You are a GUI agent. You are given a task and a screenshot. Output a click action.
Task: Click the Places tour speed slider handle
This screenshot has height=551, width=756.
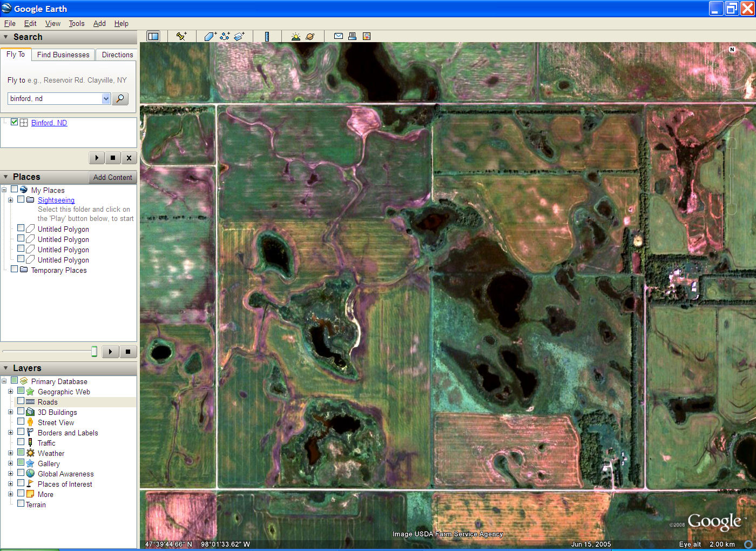tap(94, 352)
